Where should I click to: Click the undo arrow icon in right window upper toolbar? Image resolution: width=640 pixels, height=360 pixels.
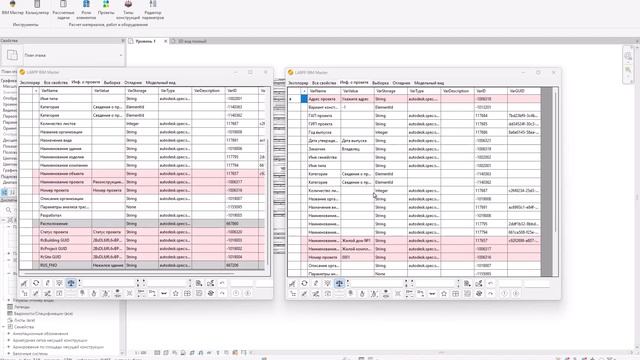490,283
